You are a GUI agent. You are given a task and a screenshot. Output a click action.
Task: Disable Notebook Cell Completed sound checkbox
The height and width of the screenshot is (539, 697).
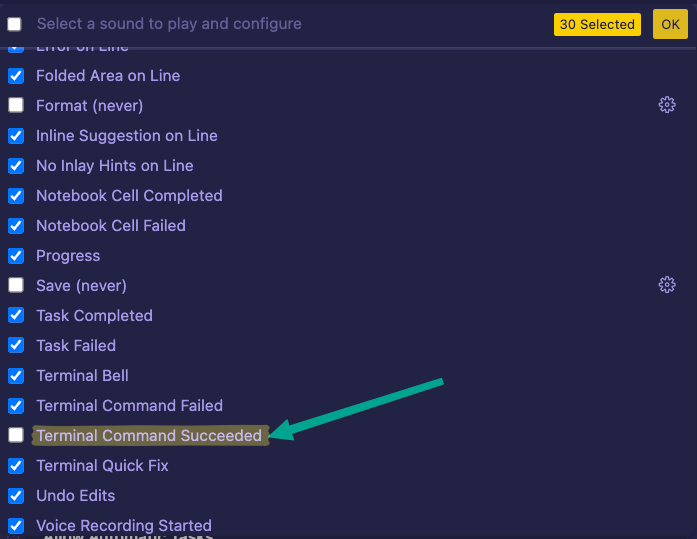tap(16, 196)
